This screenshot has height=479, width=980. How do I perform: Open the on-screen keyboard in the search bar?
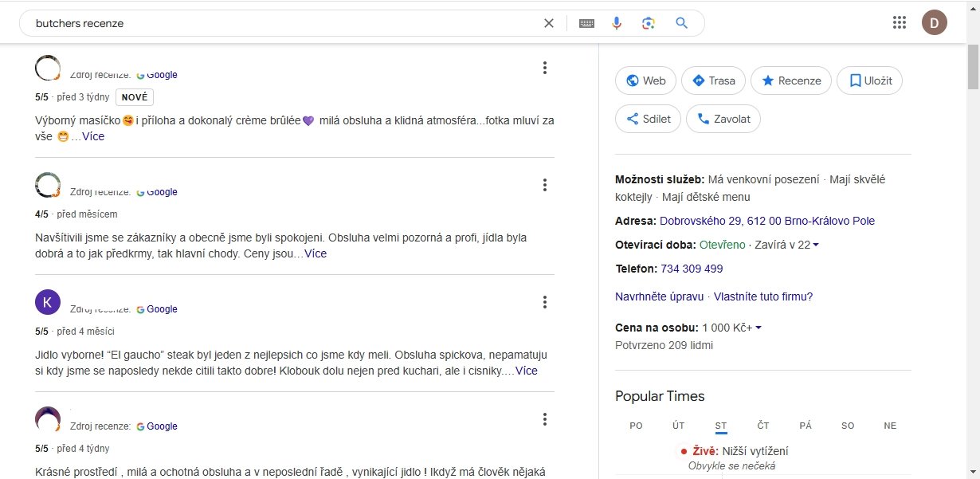586,22
